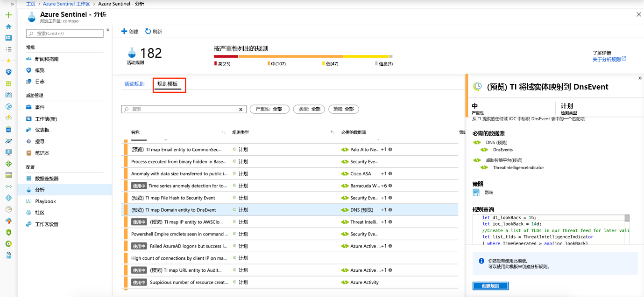Click the Azure Sentinel 工作区 breadcrumb link

click(66, 4)
